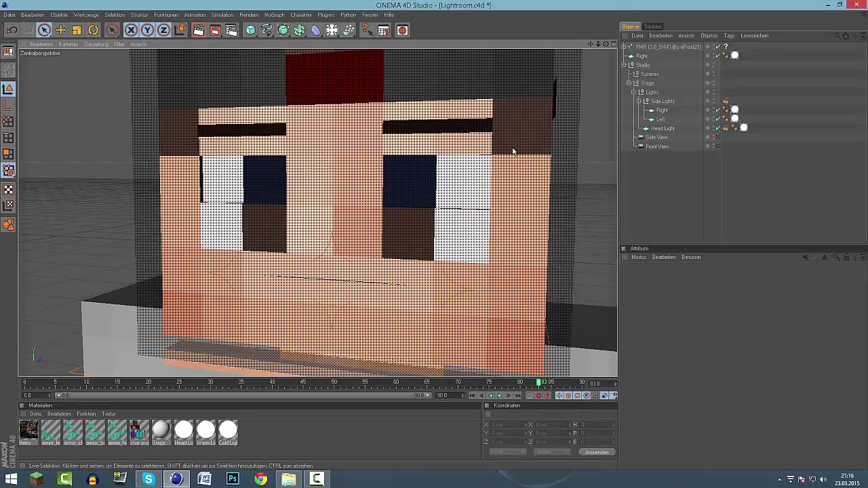868x488 pixels.
Task: Click the timeline preview range slider bar
Action: [x=244, y=396]
